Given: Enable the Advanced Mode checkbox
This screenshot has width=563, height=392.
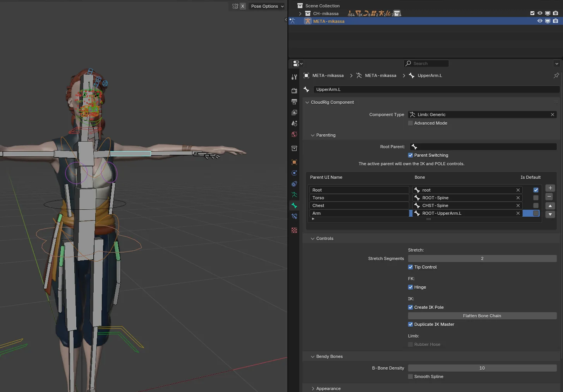Looking at the screenshot, I should (410, 123).
